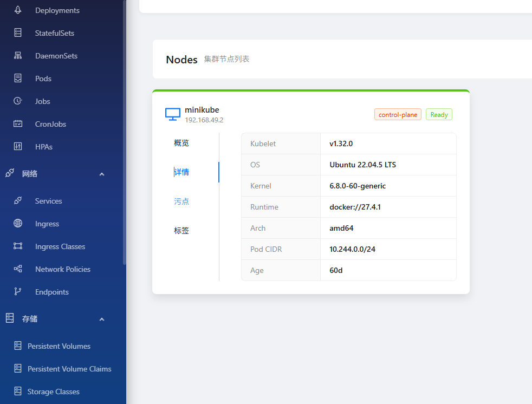The image size is (532, 404).
Task: Navigate to Network Policies
Action: click(63, 269)
